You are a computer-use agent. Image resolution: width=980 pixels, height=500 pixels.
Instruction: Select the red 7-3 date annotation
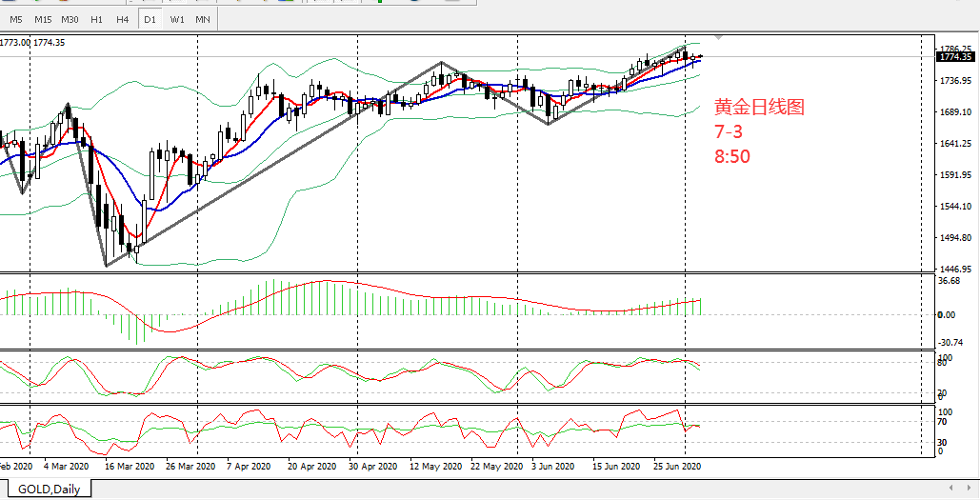(728, 132)
